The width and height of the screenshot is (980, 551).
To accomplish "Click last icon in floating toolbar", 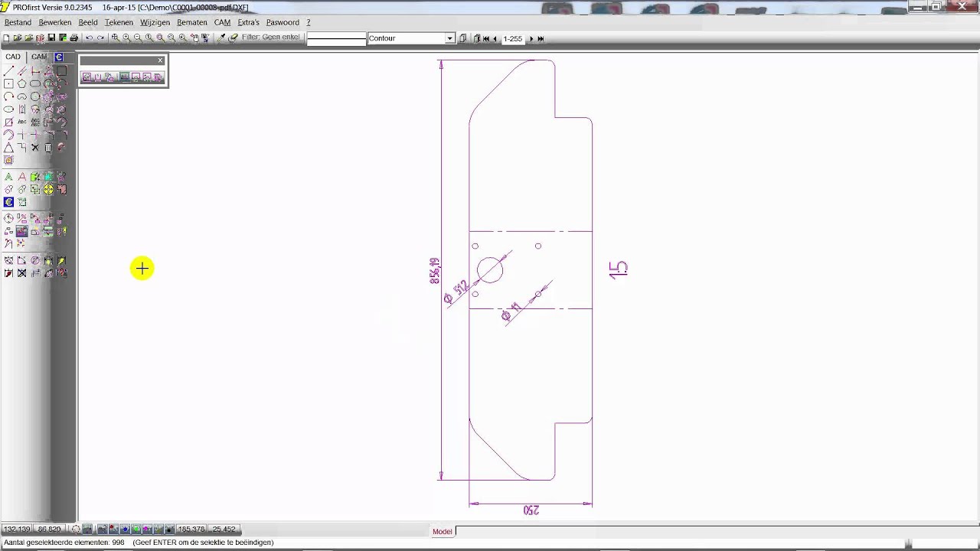I will 159,77.
